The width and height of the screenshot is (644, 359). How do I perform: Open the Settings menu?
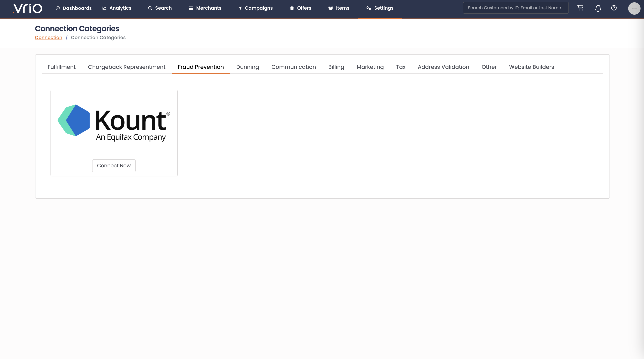point(380,8)
